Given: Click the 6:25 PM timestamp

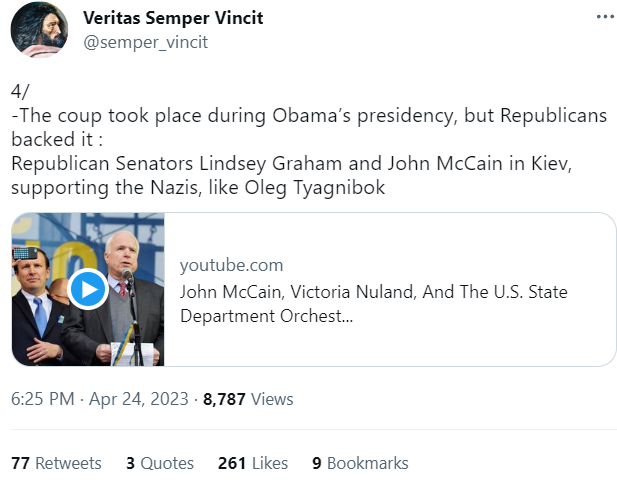Looking at the screenshot, I should point(42,399).
